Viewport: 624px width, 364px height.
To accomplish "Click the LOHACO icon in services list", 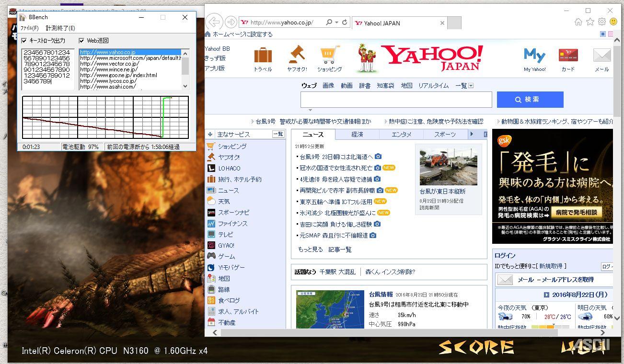I will (211, 168).
